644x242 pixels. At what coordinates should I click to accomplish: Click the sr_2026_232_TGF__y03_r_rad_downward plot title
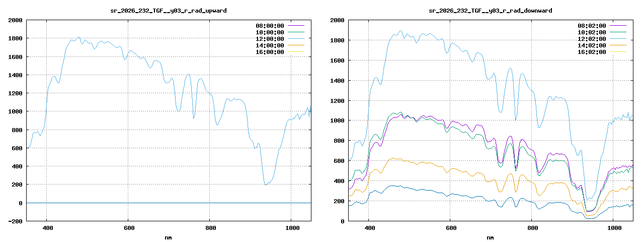[x=490, y=10]
